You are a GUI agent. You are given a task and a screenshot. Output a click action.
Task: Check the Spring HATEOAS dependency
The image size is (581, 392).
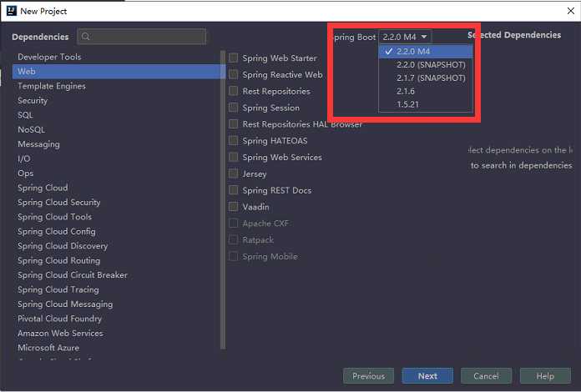click(x=234, y=140)
